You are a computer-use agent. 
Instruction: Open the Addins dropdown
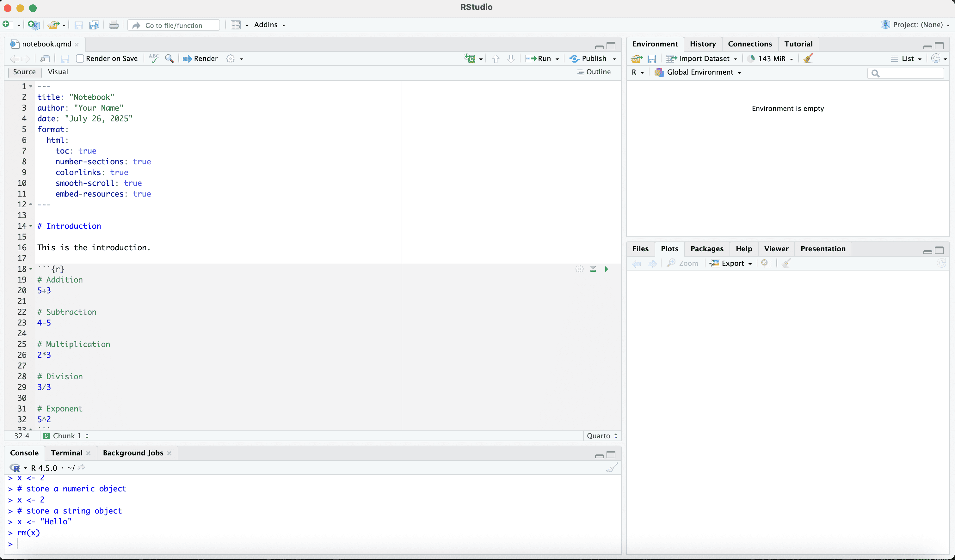(269, 25)
